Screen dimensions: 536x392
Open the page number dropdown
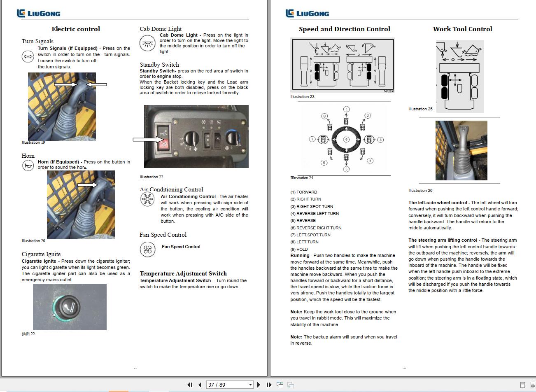249,384
